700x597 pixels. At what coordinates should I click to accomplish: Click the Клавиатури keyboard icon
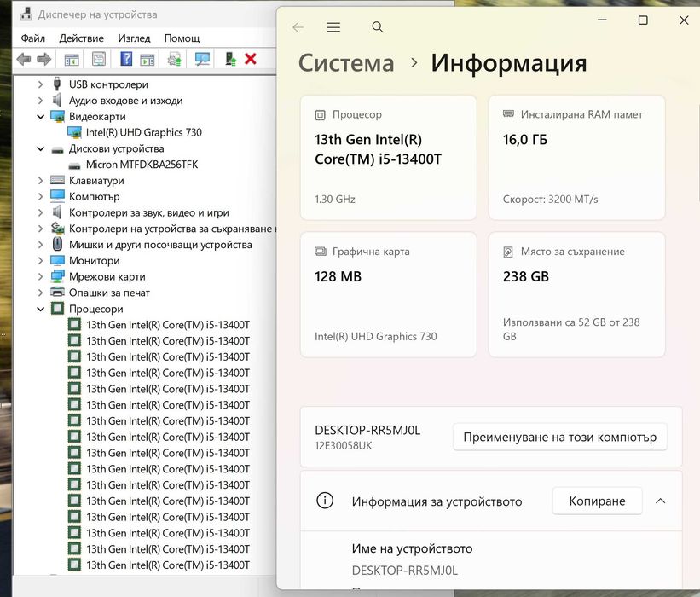click(58, 180)
